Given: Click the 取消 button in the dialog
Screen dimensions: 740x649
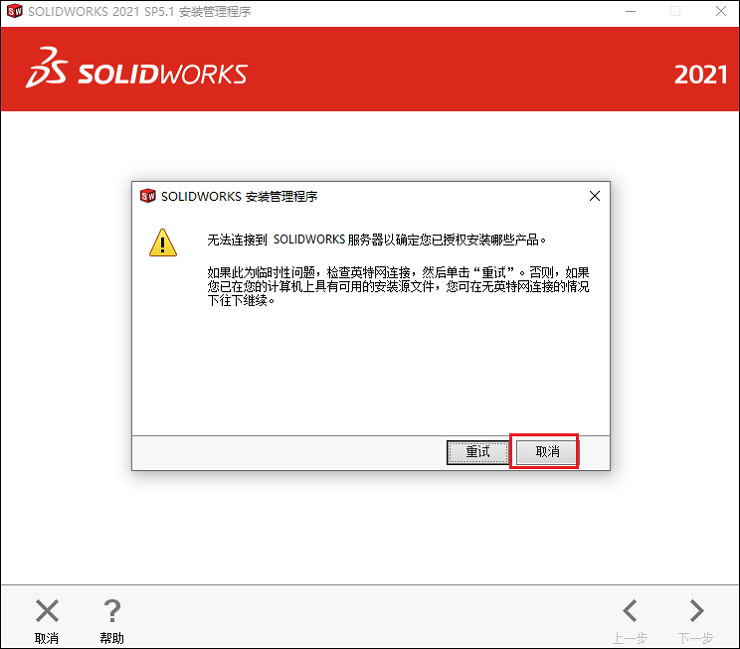Looking at the screenshot, I should [547, 452].
